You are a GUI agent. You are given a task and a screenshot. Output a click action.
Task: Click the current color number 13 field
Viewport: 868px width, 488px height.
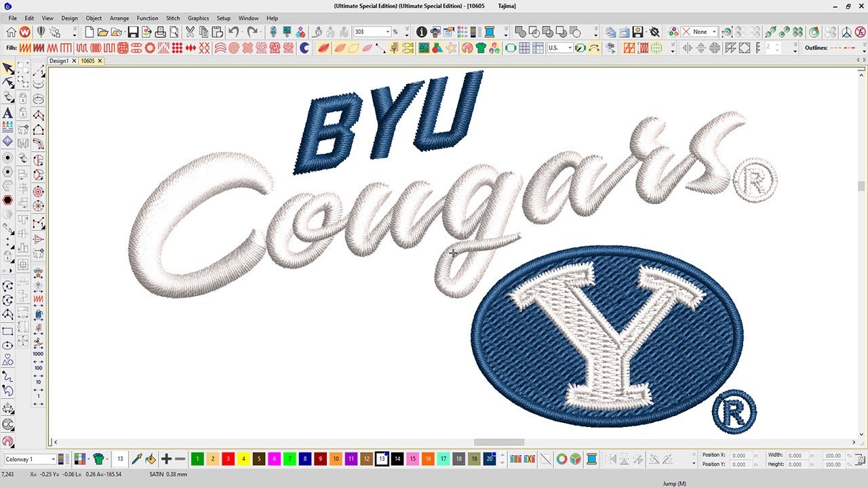tap(120, 459)
